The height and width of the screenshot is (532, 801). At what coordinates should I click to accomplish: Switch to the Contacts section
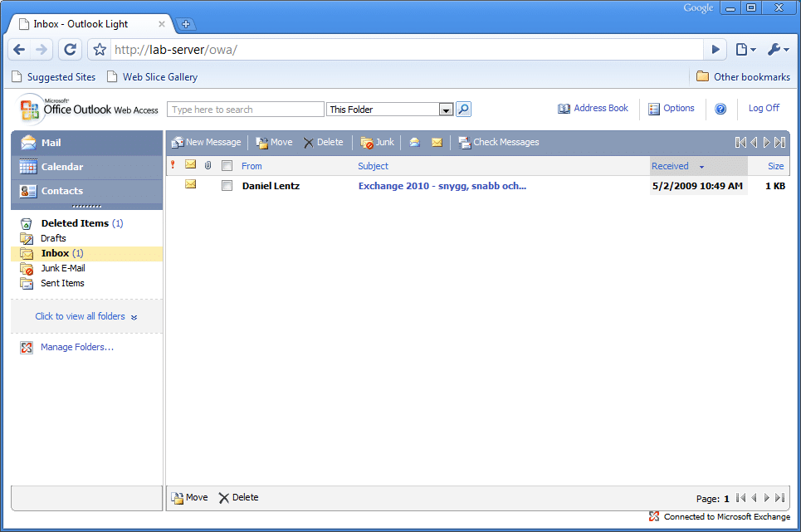click(x=62, y=191)
